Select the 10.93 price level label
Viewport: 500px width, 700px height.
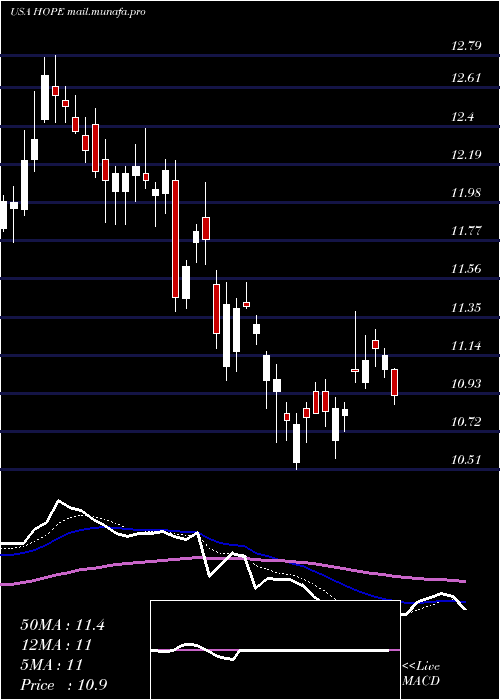click(x=466, y=383)
